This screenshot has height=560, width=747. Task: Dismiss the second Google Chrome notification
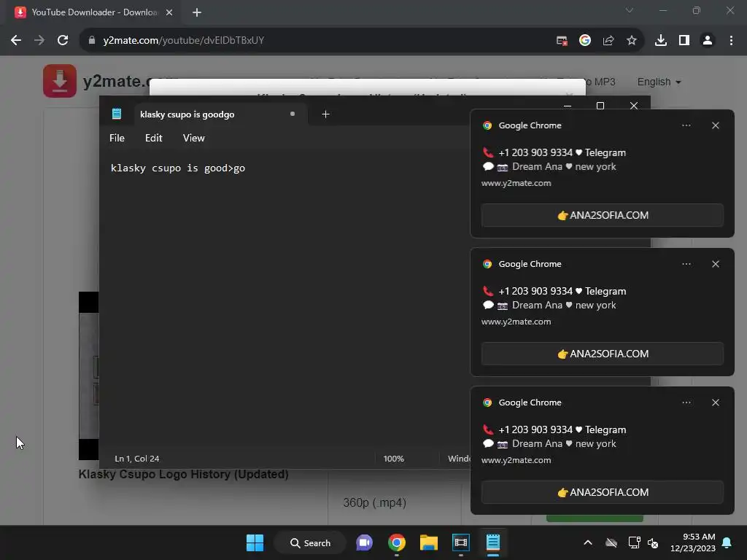pos(716,264)
